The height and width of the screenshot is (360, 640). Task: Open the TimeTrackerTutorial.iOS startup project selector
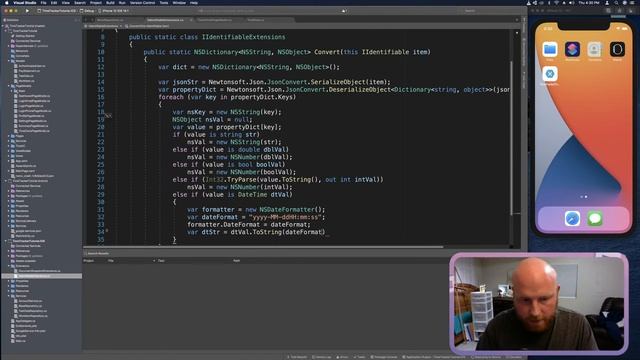tap(57, 11)
